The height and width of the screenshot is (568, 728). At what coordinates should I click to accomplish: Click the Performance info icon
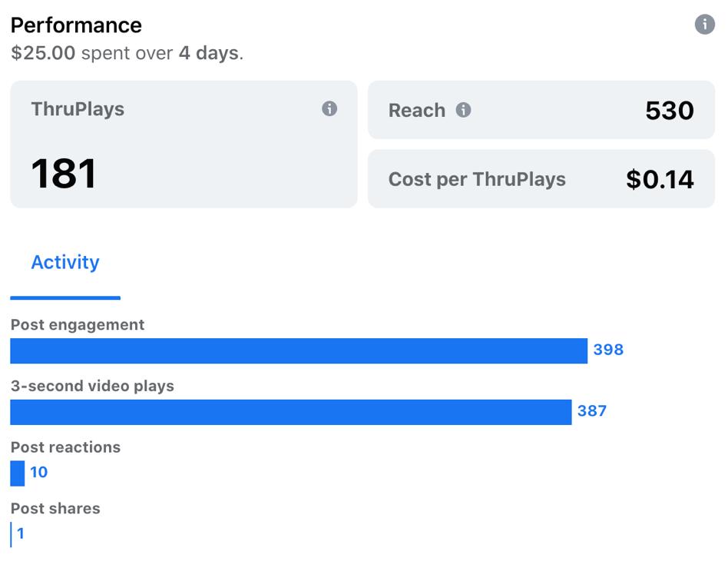pyautogui.click(x=704, y=24)
